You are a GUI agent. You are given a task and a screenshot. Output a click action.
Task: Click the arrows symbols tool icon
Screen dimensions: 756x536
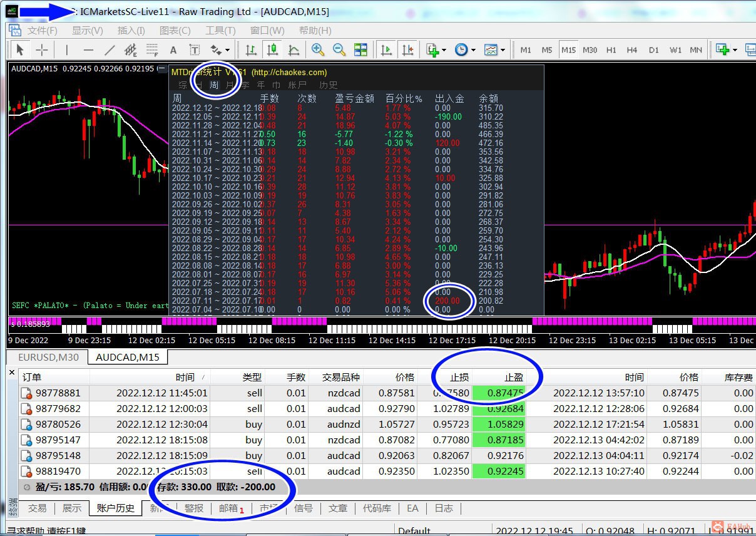pos(216,49)
